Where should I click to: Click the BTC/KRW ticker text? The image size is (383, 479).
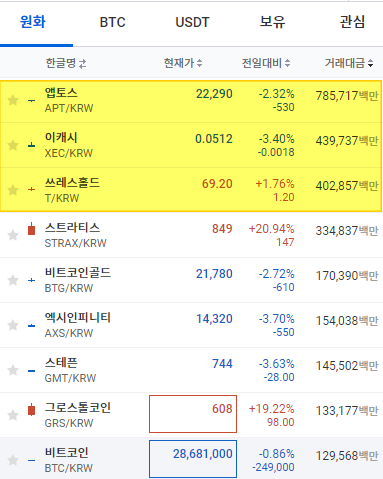tap(69, 468)
